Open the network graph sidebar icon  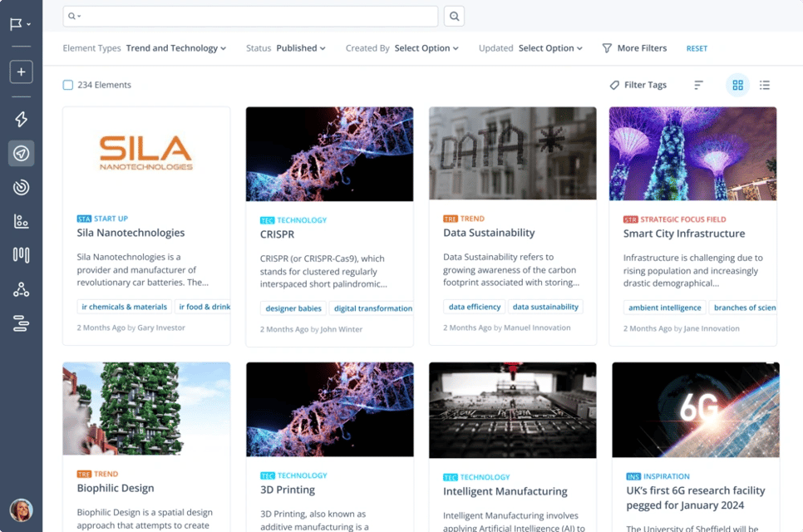[22, 289]
